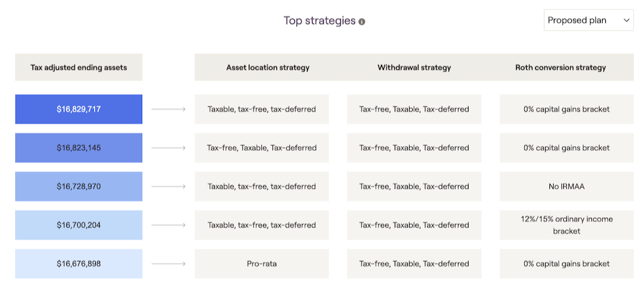Click the info icon beside Top strategies

pyautogui.click(x=362, y=21)
